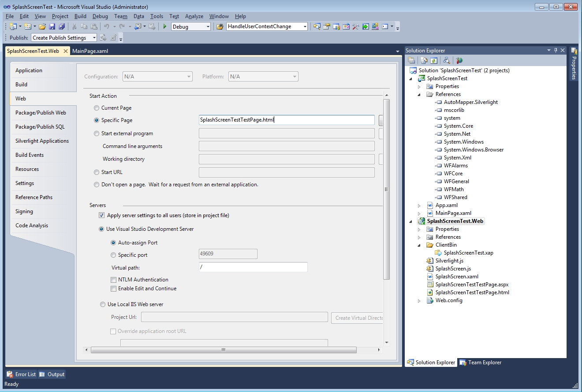Open the Debug menu in menu bar
582x392 pixels.
point(100,16)
